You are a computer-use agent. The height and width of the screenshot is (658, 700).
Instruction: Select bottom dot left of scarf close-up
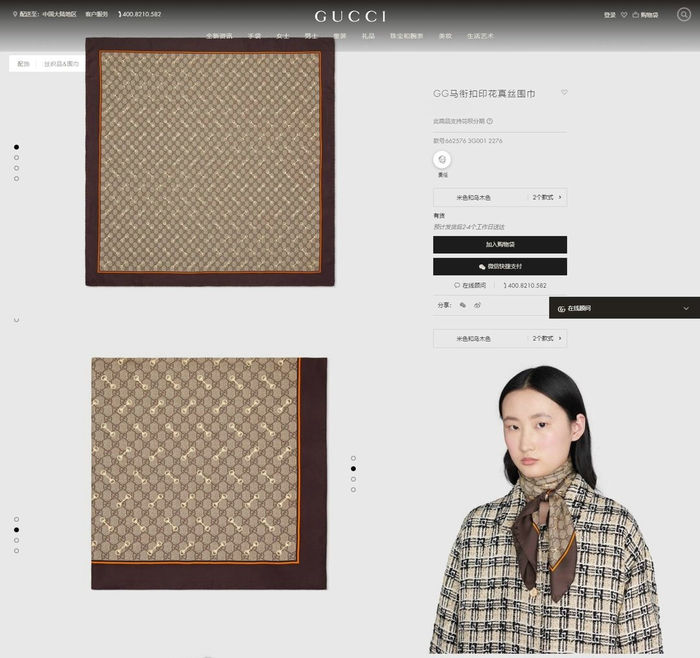tap(17, 551)
